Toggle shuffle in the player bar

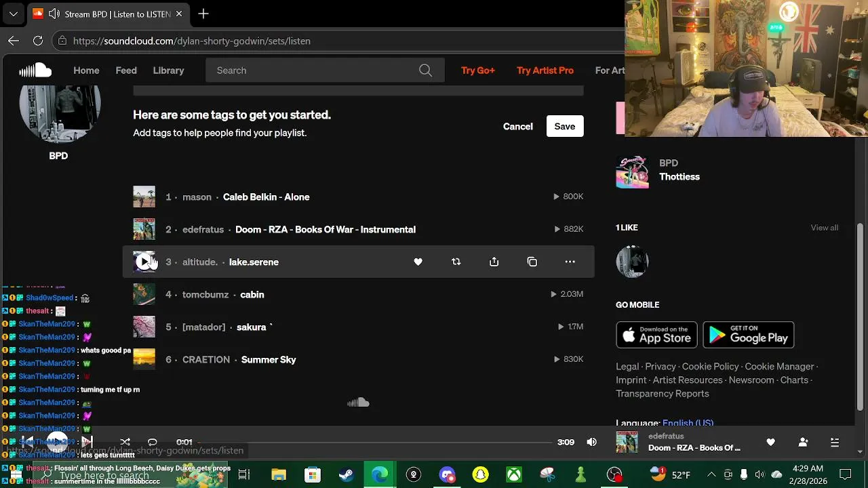click(x=125, y=442)
